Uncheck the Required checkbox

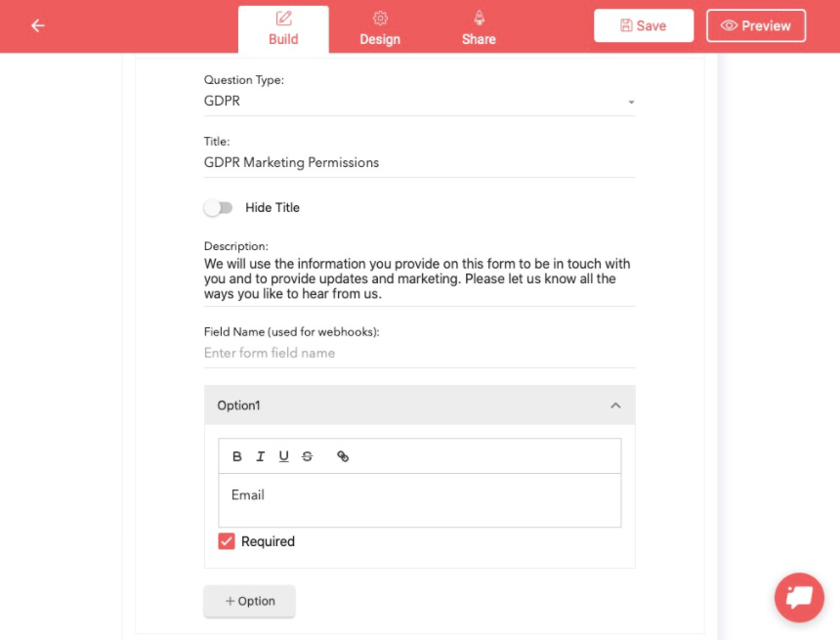pos(226,541)
